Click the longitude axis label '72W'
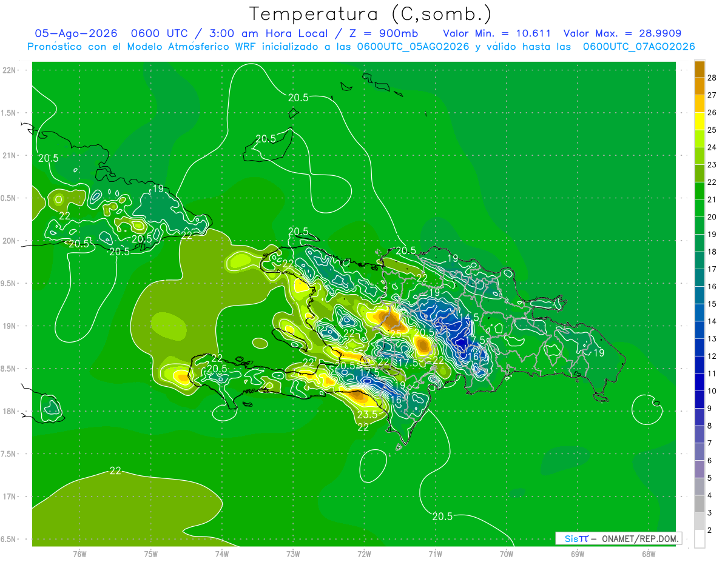The height and width of the screenshot is (562, 728). (364, 554)
